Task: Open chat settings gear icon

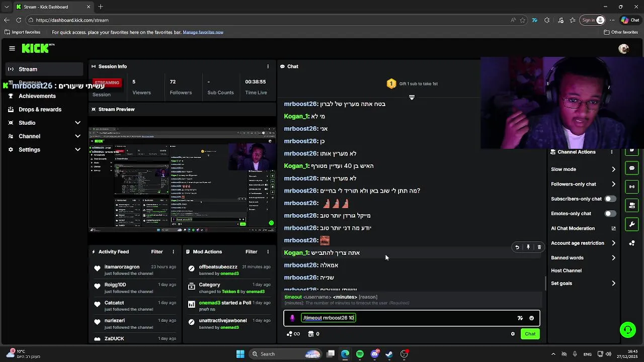Action: pyautogui.click(x=513, y=334)
